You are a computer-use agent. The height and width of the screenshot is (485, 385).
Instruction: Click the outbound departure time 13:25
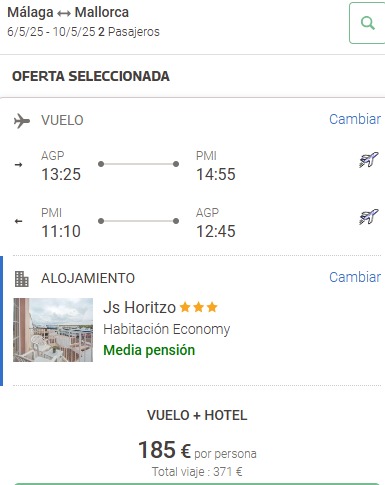pyautogui.click(x=61, y=174)
